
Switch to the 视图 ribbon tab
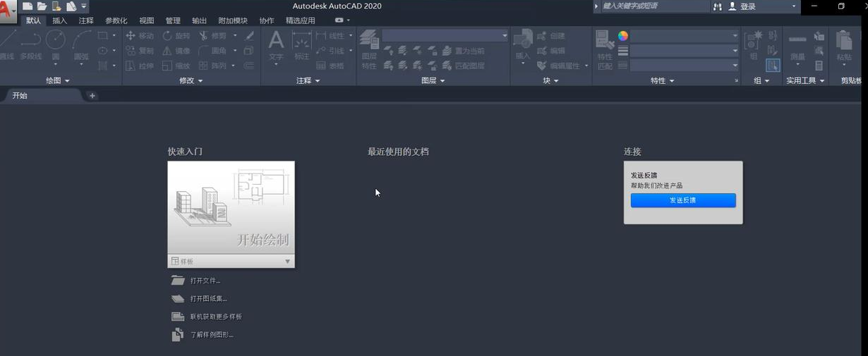[147, 20]
